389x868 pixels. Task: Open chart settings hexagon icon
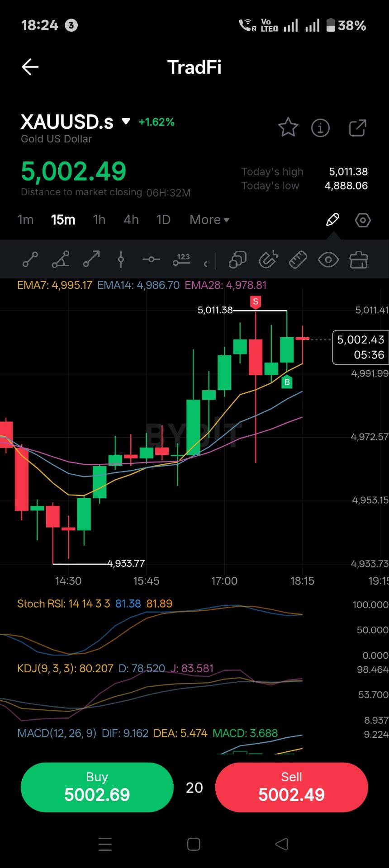pos(363,220)
